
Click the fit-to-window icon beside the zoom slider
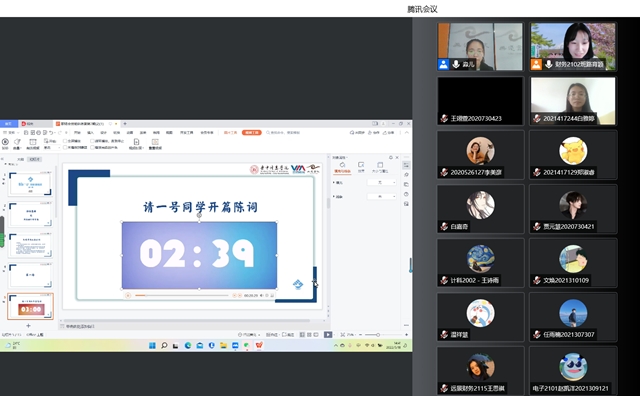pyautogui.click(x=342, y=335)
